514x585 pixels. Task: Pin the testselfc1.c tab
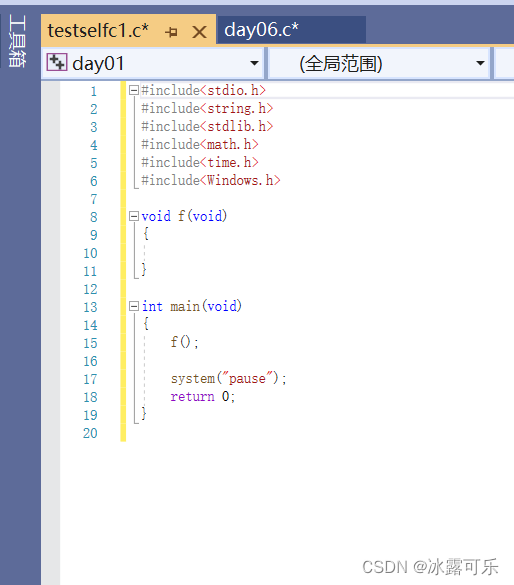tap(171, 32)
